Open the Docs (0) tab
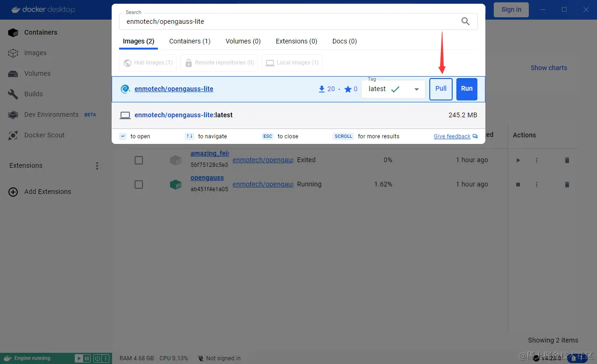 tap(344, 41)
